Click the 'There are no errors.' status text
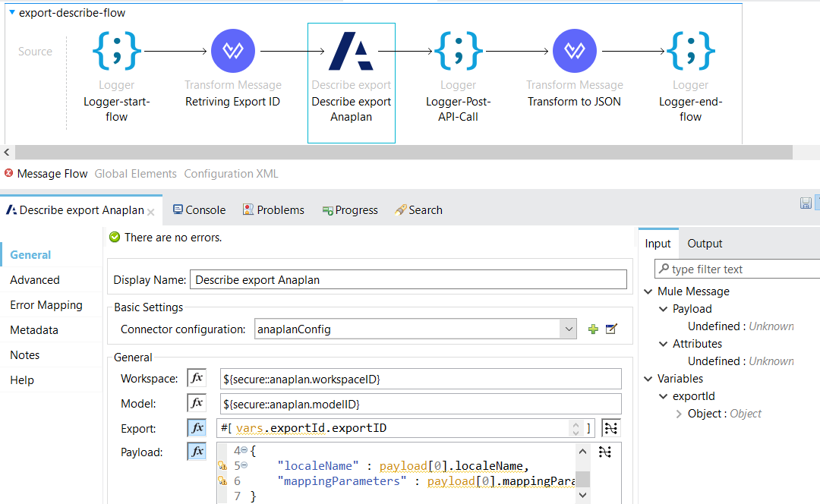 173,238
